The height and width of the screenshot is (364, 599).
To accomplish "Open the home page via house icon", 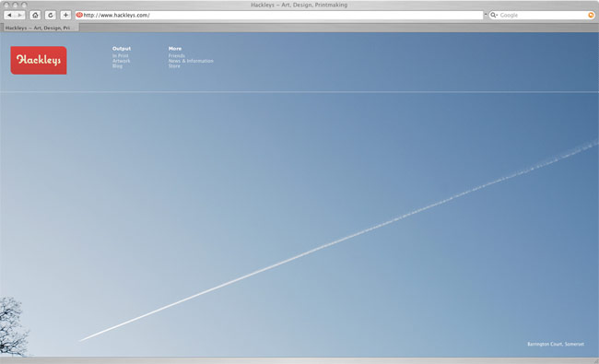I will [x=36, y=16].
